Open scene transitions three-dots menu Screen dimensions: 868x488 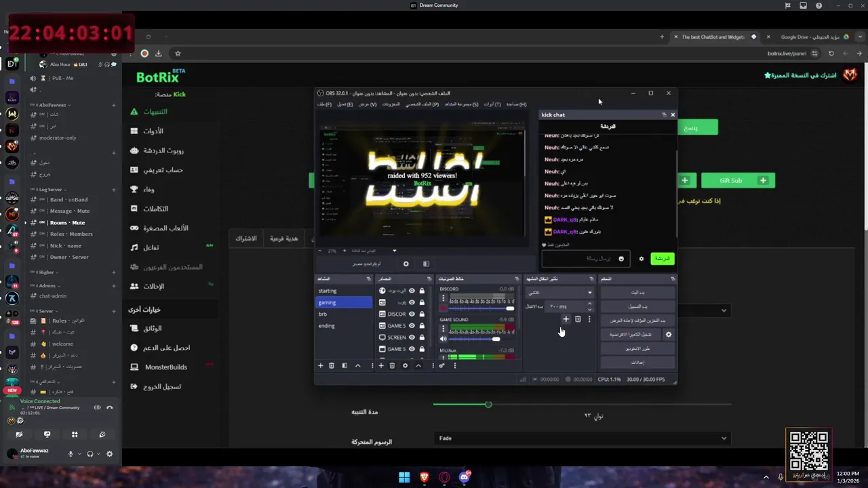[589, 319]
